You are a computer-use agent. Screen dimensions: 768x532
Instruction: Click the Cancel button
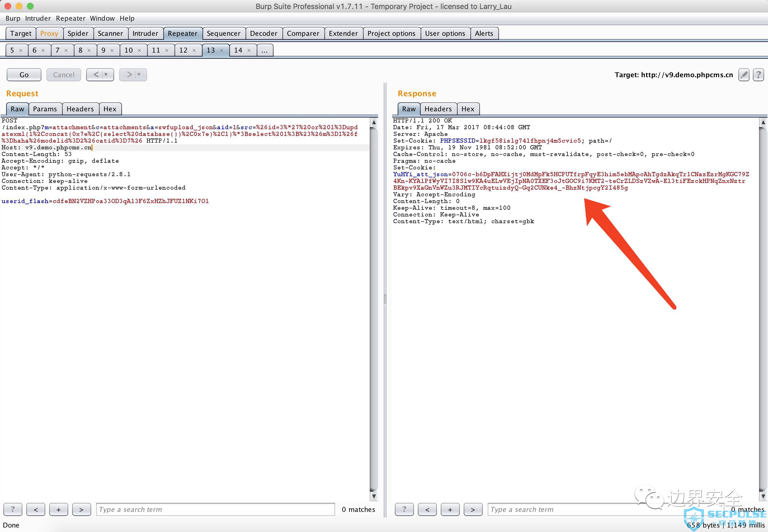pos(64,75)
